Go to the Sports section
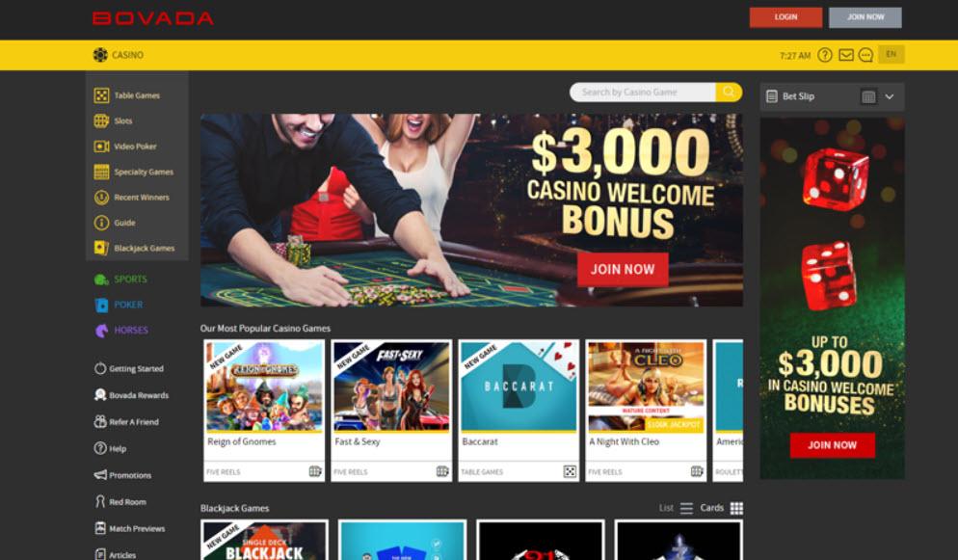Viewport: 958px width, 560px height. [120, 280]
